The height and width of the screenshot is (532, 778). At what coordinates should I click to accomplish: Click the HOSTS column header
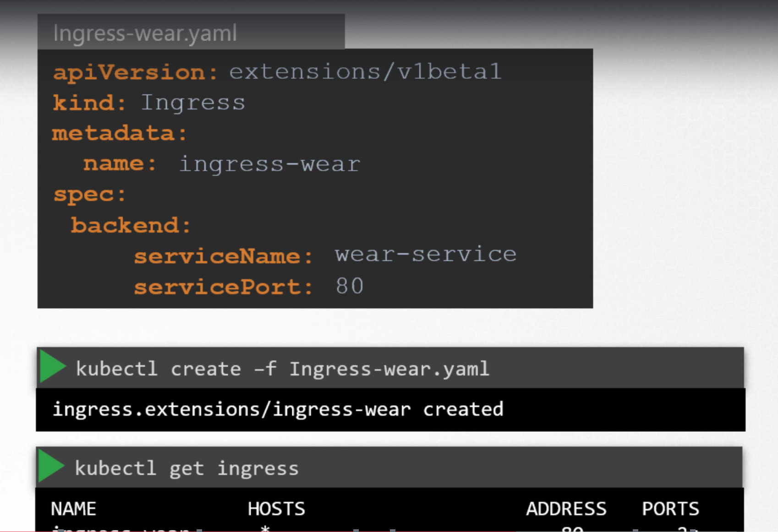276,509
